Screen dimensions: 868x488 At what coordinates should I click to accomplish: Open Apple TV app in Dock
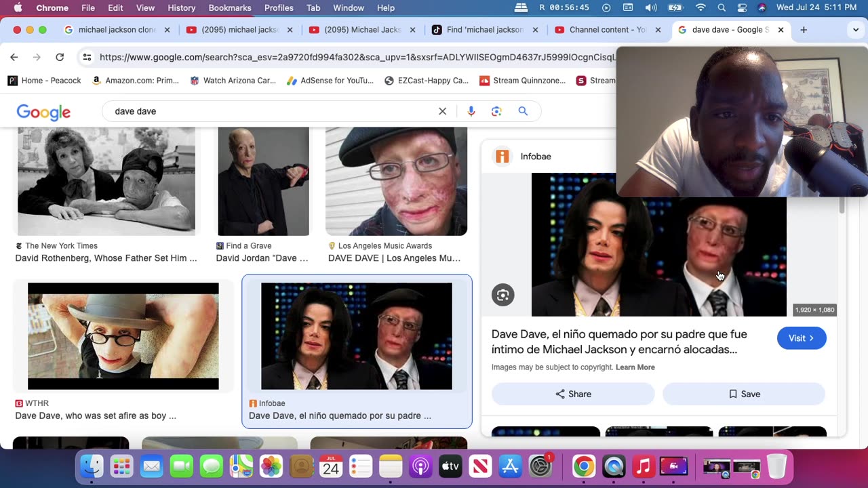(450, 466)
